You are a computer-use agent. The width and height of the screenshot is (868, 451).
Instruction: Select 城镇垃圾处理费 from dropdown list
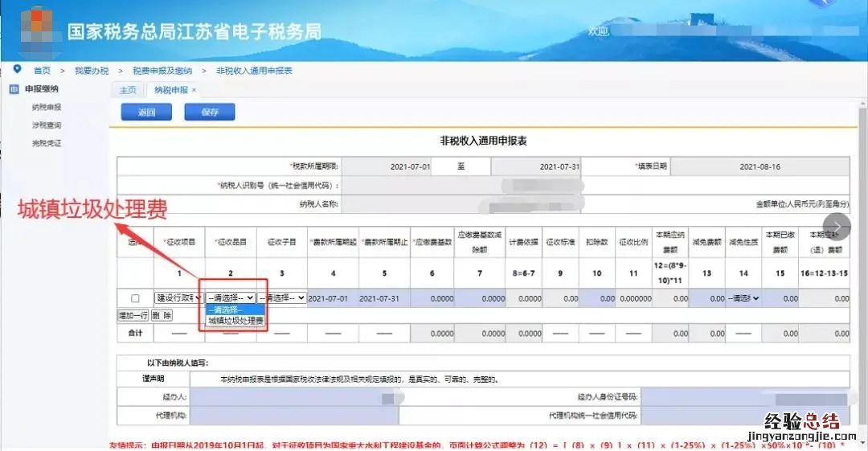[235, 321]
